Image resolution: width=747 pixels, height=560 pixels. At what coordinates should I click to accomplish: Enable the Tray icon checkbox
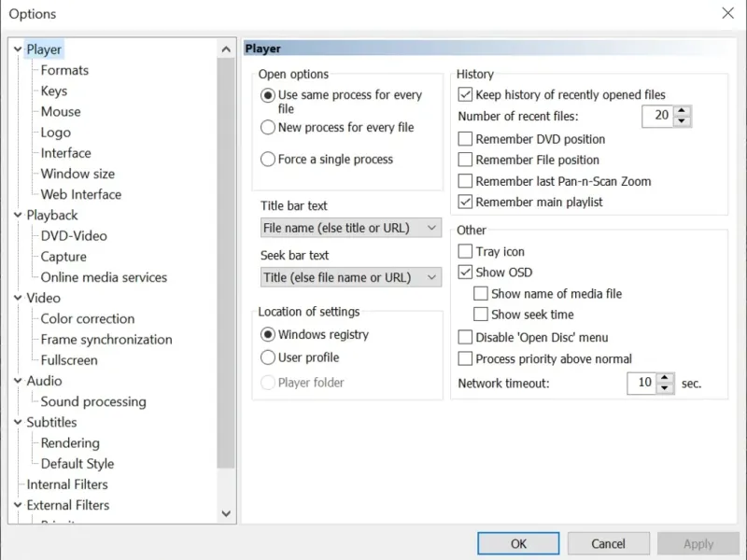pyautogui.click(x=465, y=251)
